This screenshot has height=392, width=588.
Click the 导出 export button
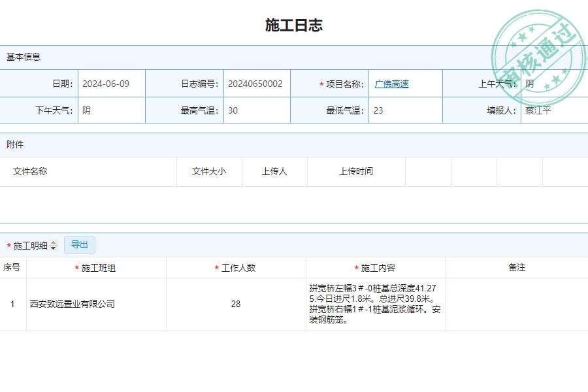tap(80, 244)
